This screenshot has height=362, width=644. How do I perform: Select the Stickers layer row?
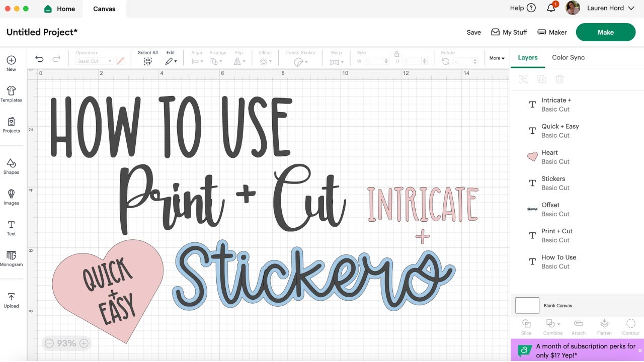[577, 183]
